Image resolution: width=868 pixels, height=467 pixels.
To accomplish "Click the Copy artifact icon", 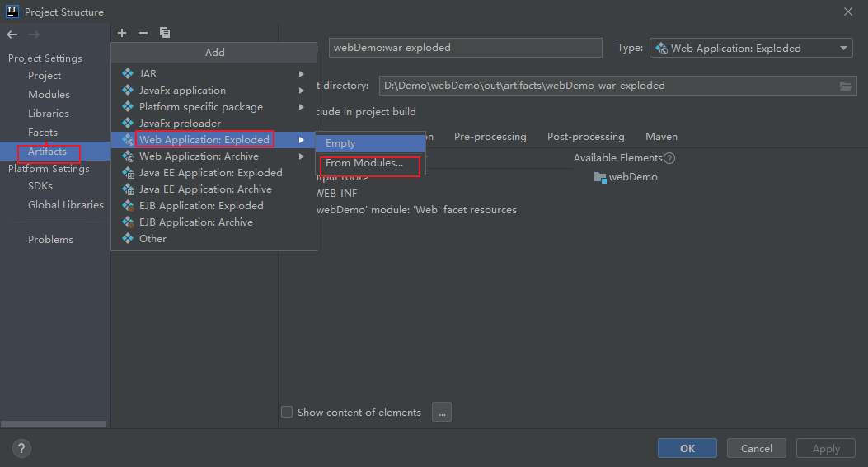I will pyautogui.click(x=165, y=33).
